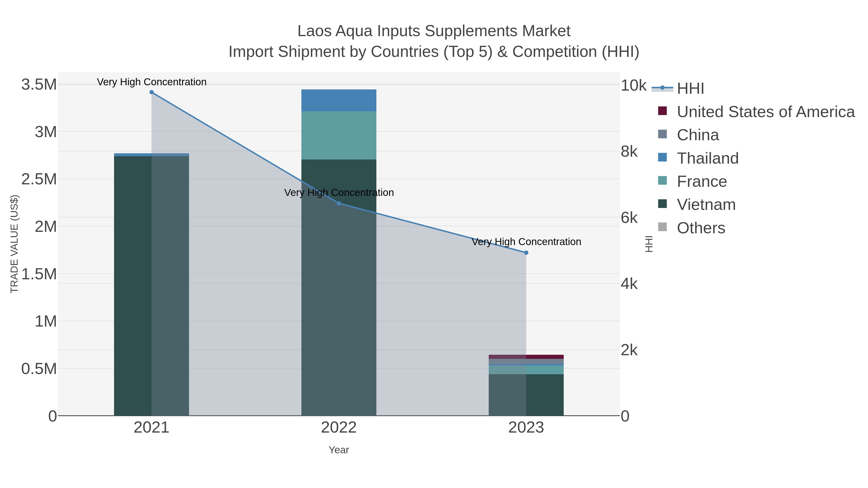Toggle Vietnam legend entry

click(697, 204)
